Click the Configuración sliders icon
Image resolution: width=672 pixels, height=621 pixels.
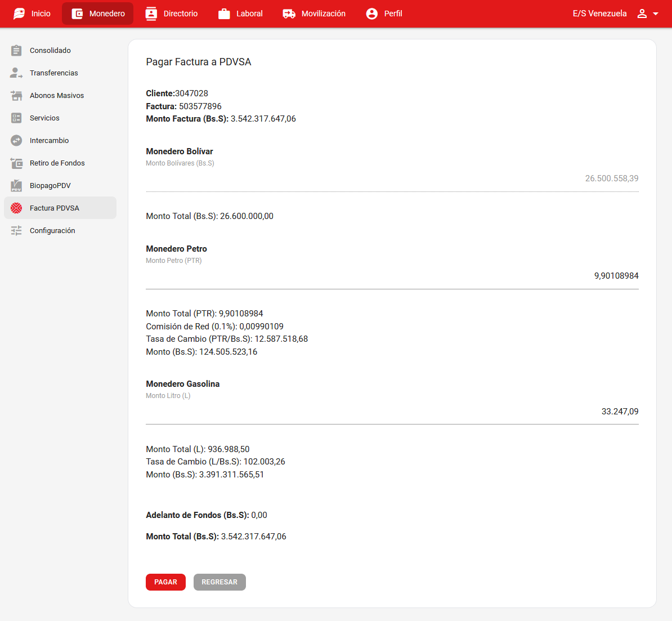(16, 231)
